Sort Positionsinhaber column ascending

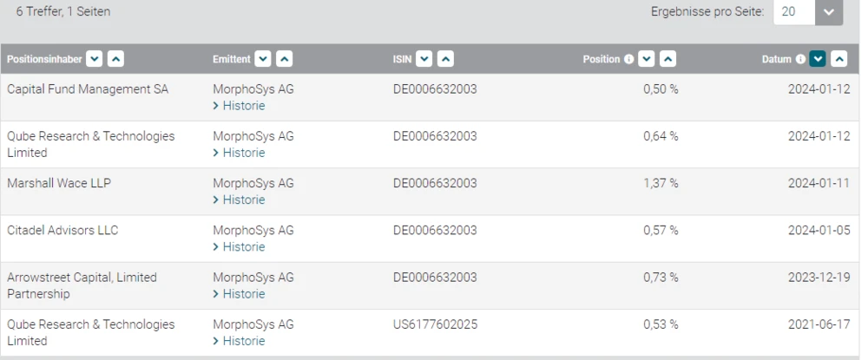[x=115, y=59]
